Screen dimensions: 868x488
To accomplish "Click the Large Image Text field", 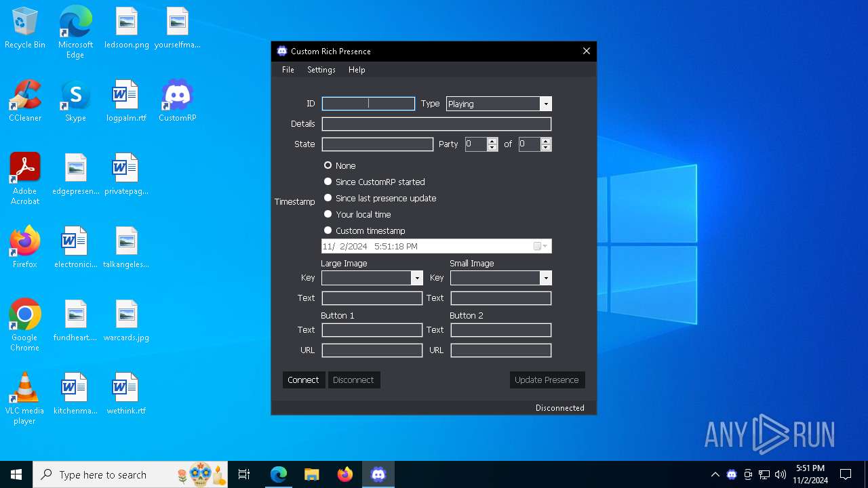I will pyautogui.click(x=372, y=298).
